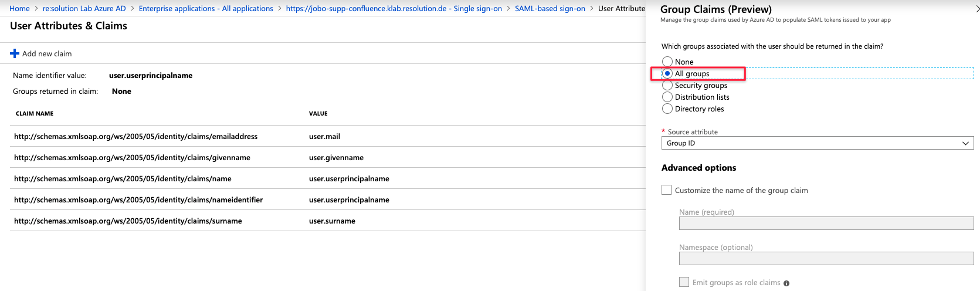Open the Source attribute Group ID dropdown
The width and height of the screenshot is (980, 291).
point(817,143)
